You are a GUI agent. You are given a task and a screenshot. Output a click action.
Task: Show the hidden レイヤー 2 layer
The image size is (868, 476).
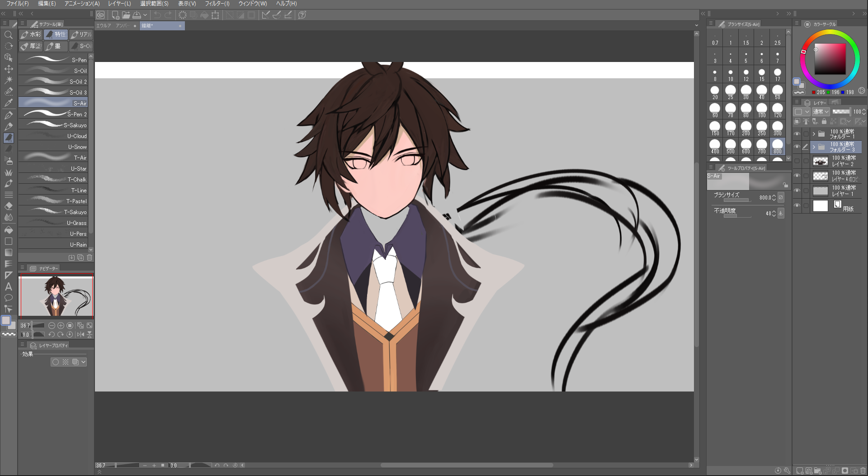797,161
